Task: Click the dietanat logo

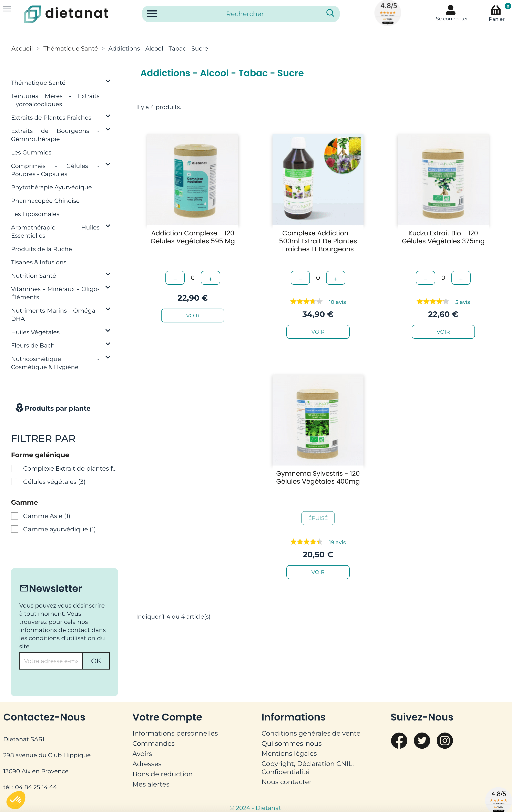Action: (x=66, y=14)
